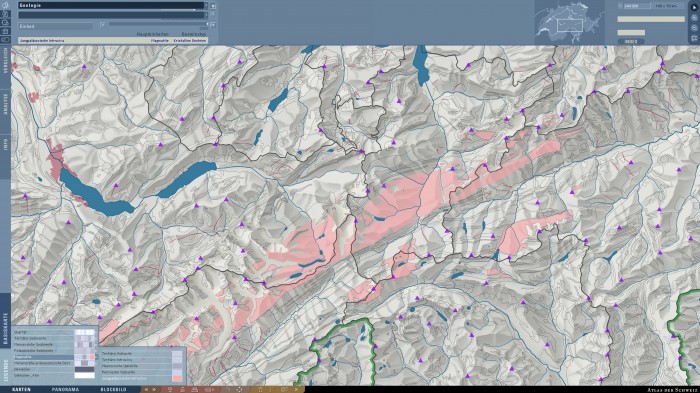The image size is (700, 393).
Task: Open the Blockbild tab
Action: coord(113,389)
